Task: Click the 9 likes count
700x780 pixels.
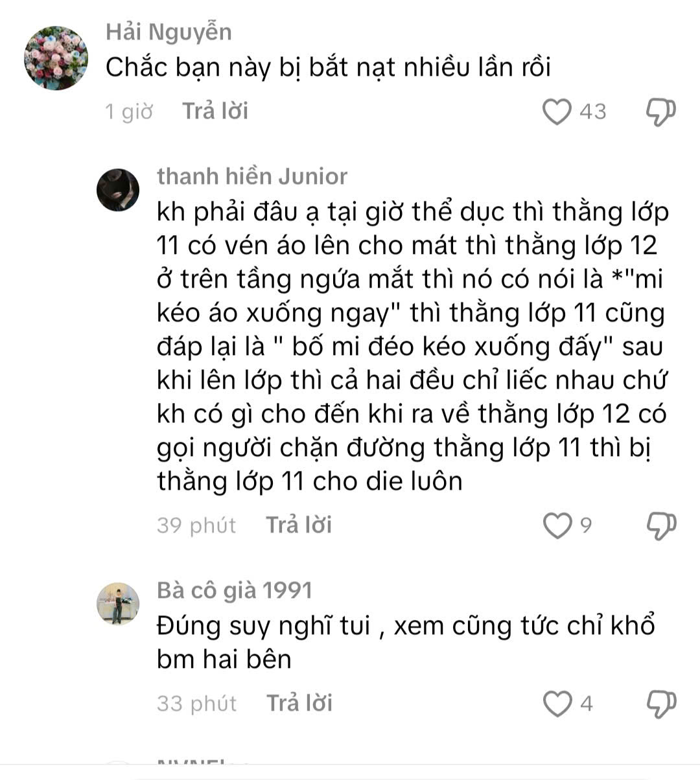Action: [x=586, y=525]
